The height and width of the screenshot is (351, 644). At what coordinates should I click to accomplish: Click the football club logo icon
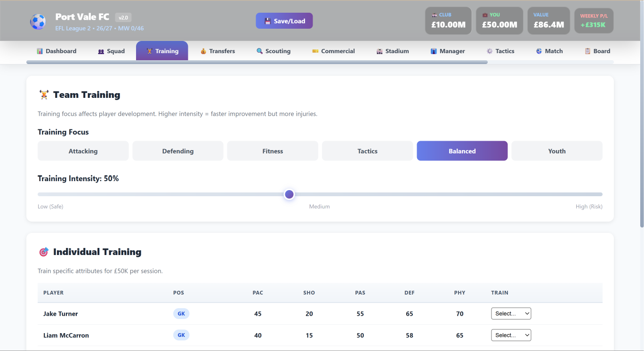(38, 21)
